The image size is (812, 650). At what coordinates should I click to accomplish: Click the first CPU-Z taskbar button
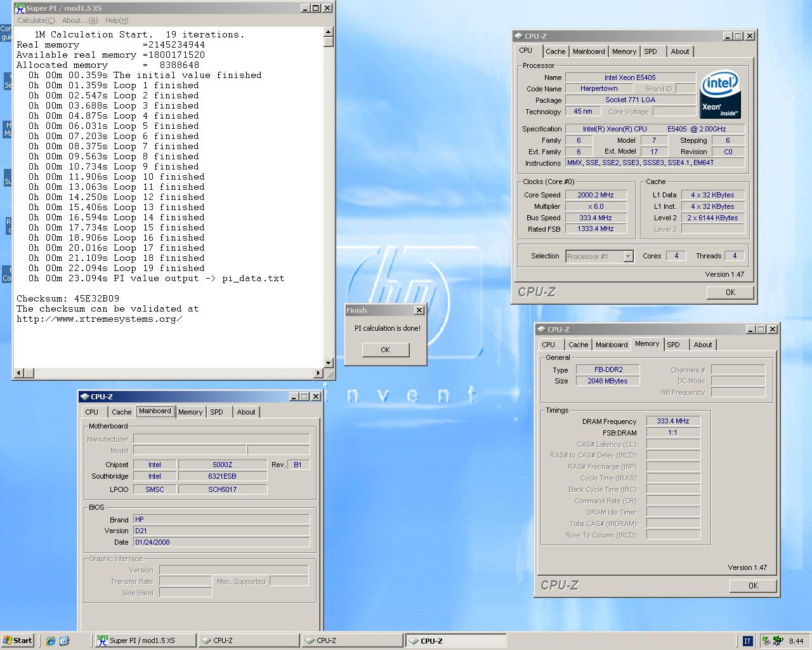click(x=249, y=640)
